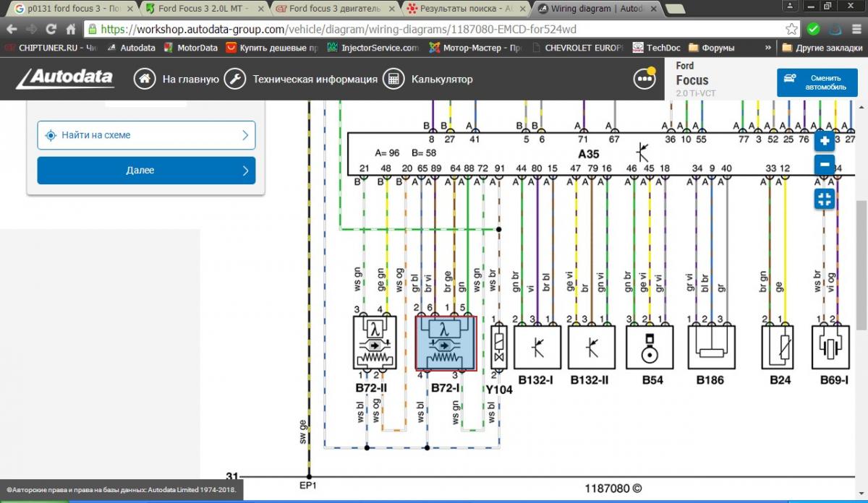Open the Autodata home icon
The image size is (868, 503).
(145, 79)
